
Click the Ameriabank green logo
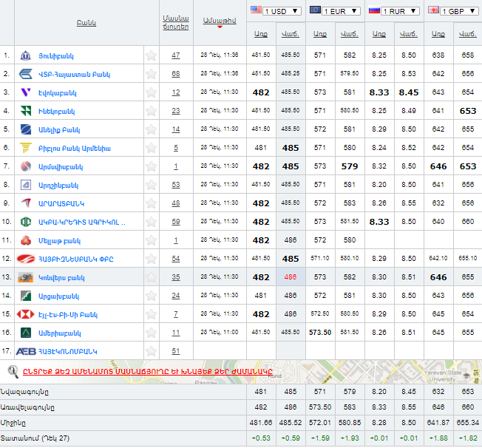pos(26,333)
